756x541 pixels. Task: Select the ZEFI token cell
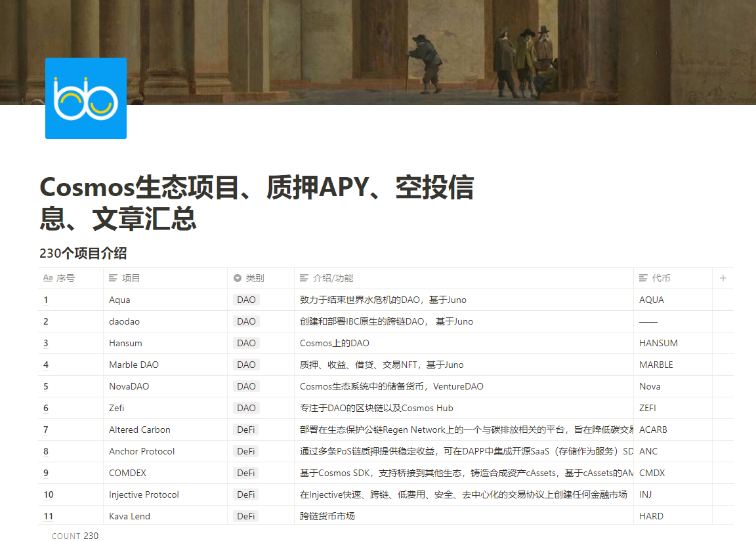[x=673, y=408]
